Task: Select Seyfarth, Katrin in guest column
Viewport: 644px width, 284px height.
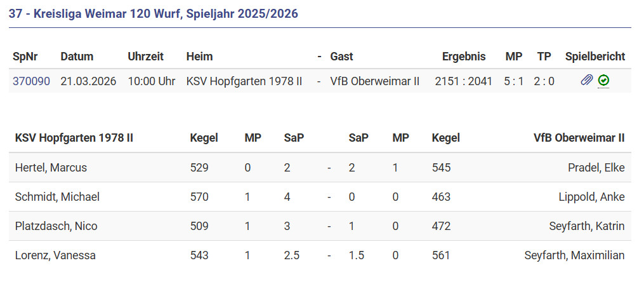Action: tap(587, 226)
